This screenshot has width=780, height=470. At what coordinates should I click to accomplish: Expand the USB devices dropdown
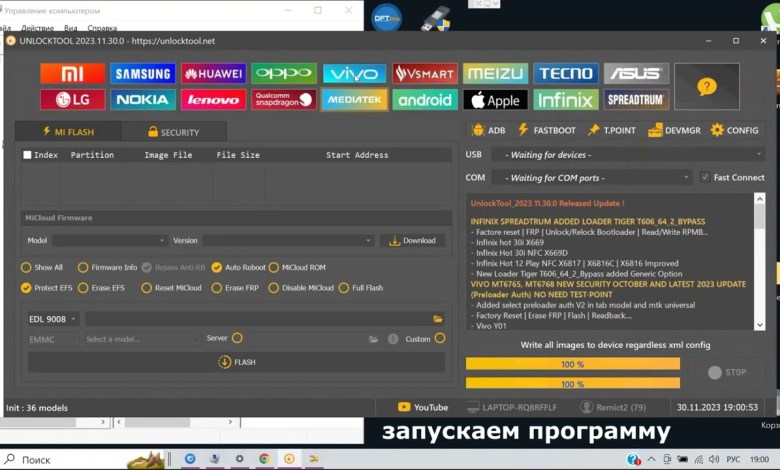point(628,155)
